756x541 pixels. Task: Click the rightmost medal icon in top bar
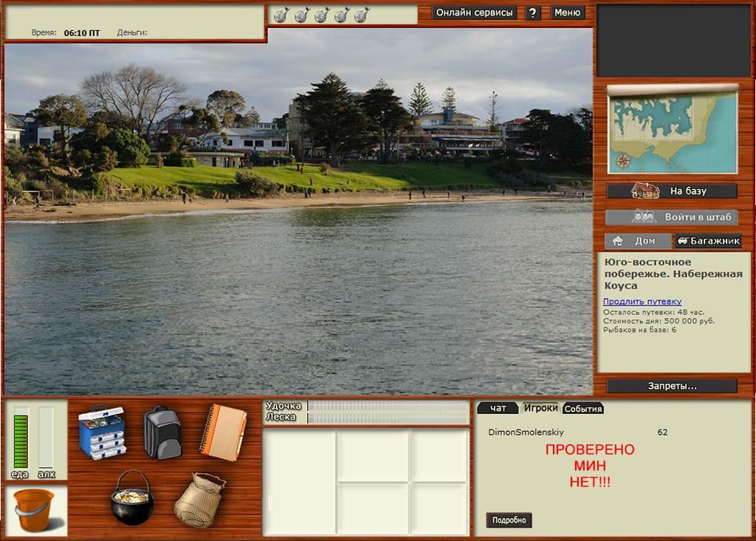(362, 15)
